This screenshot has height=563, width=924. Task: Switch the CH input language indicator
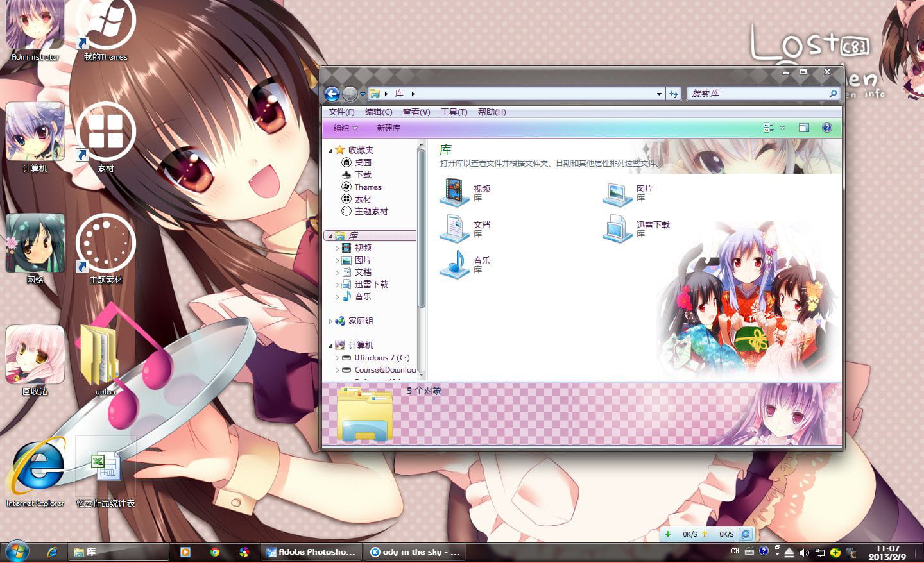pyautogui.click(x=735, y=551)
